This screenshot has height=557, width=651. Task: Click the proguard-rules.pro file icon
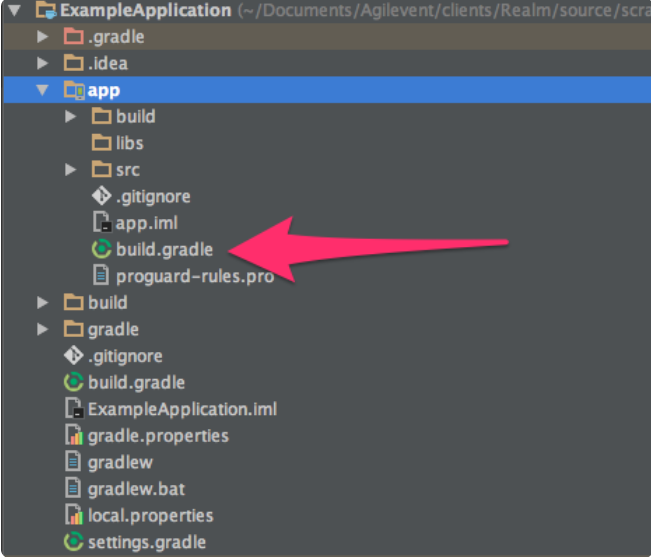click(101, 275)
